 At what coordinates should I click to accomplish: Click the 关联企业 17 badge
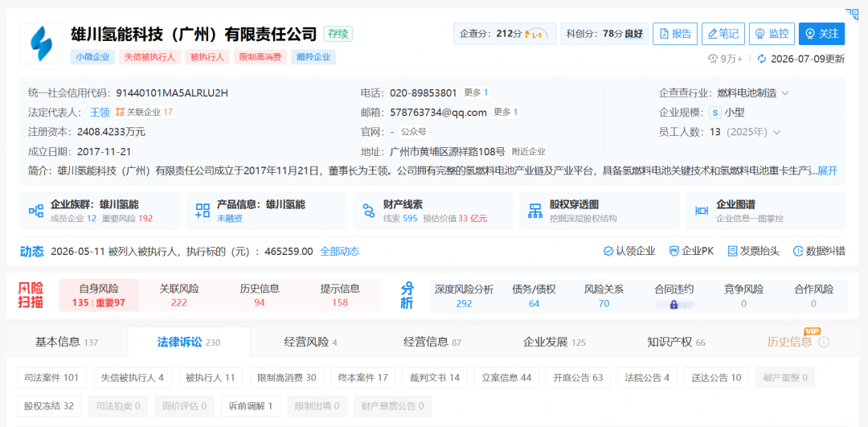point(145,113)
